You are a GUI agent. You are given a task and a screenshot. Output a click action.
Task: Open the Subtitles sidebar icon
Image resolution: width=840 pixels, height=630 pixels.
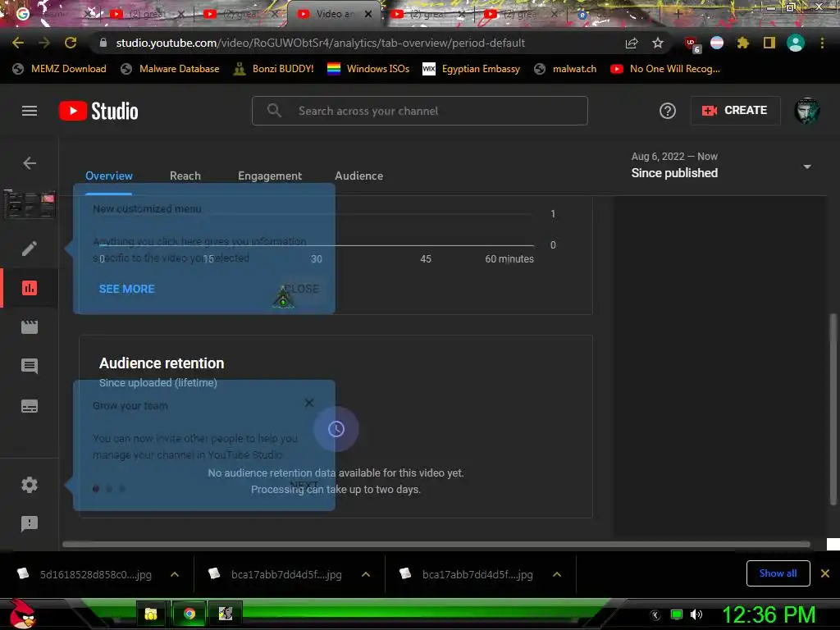click(x=30, y=406)
